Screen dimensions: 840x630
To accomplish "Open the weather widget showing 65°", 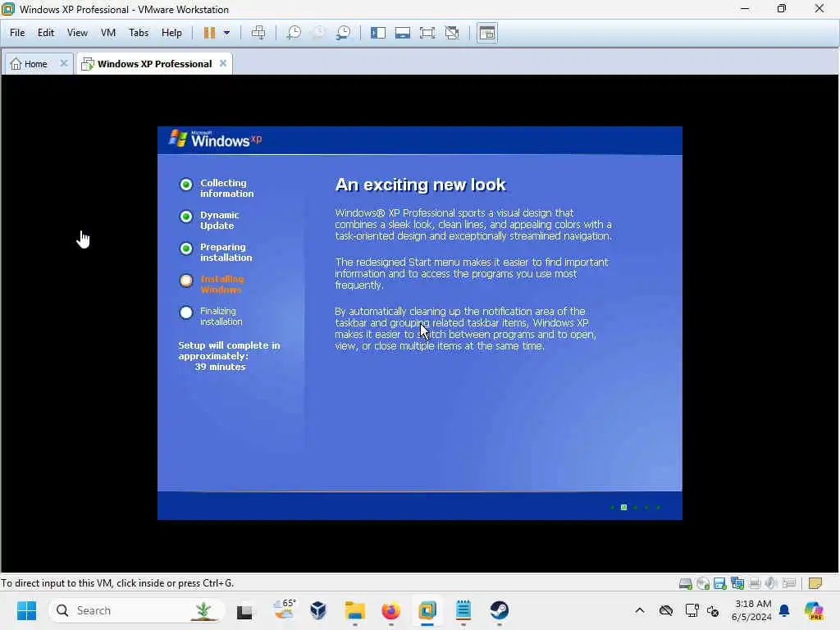I will tap(283, 610).
